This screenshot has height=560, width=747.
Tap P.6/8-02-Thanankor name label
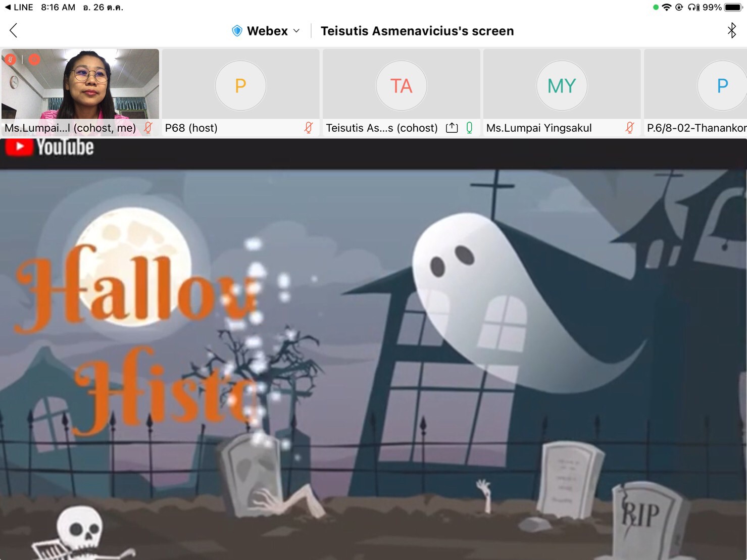[x=696, y=128]
